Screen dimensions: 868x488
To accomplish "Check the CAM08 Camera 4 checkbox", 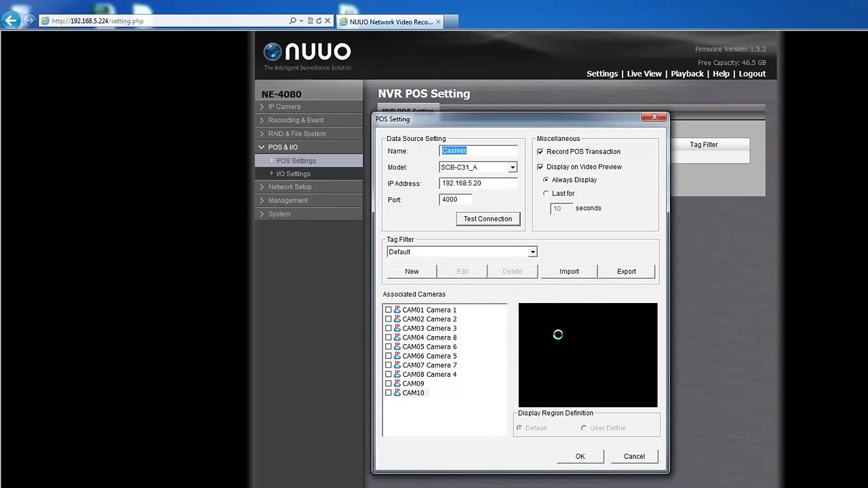I will coord(389,374).
